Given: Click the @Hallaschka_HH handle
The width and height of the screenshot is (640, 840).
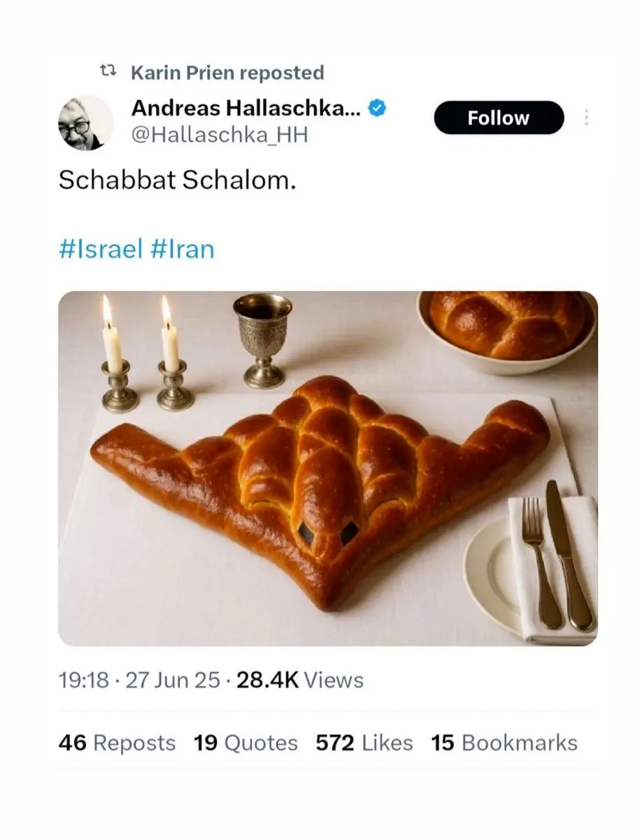Looking at the screenshot, I should click(x=220, y=134).
